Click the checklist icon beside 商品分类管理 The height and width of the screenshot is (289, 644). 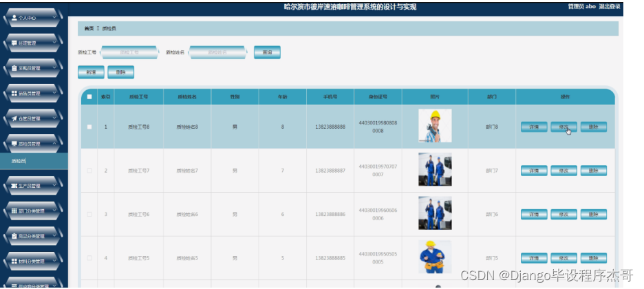click(x=14, y=236)
